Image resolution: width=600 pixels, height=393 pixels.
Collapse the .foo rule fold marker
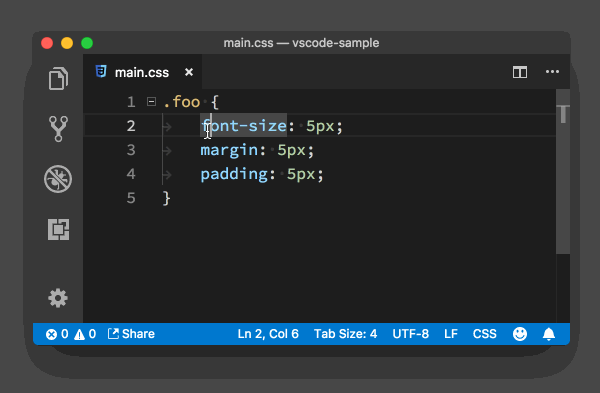pyautogui.click(x=152, y=102)
